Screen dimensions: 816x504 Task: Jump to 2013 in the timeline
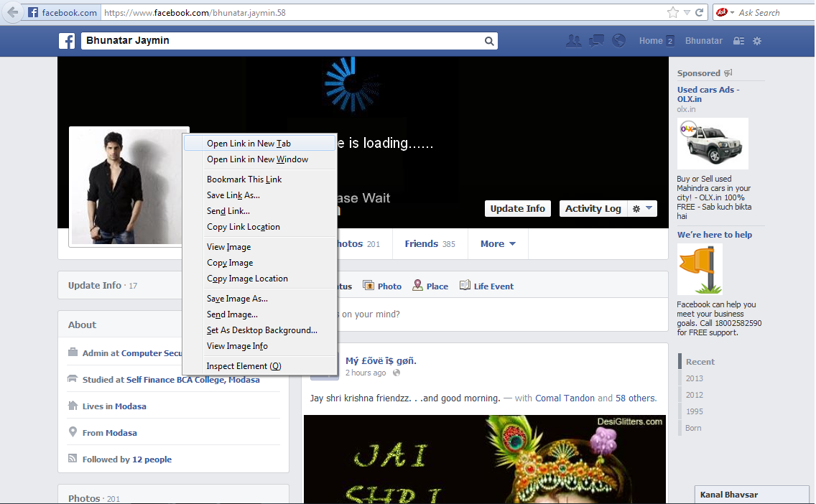(x=694, y=378)
